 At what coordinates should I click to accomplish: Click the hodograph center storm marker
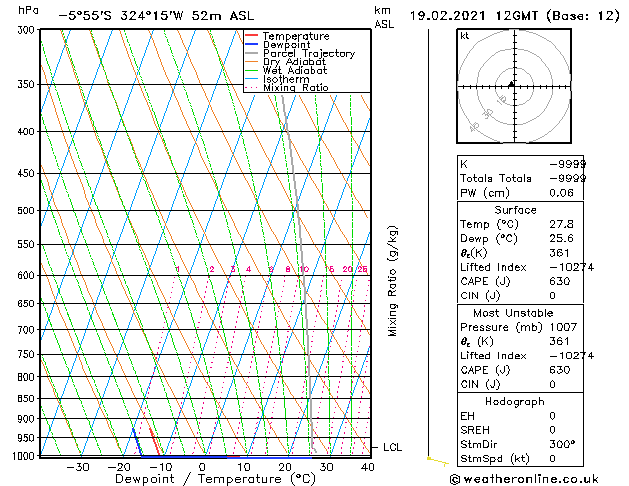(511, 85)
